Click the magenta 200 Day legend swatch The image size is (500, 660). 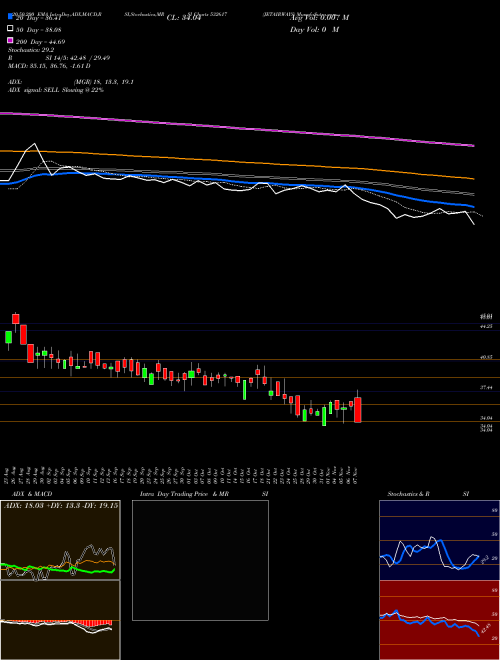tap(11, 40)
